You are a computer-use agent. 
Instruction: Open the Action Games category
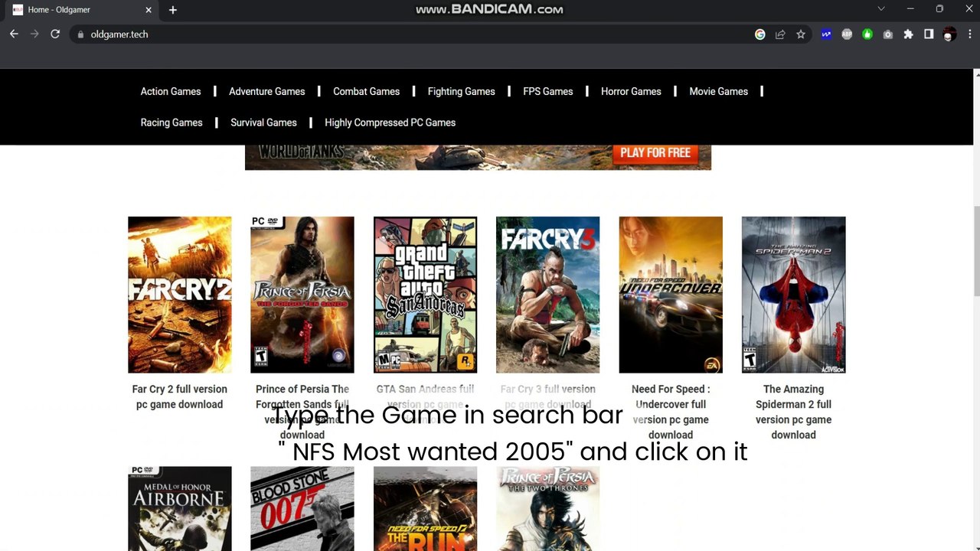point(171,92)
